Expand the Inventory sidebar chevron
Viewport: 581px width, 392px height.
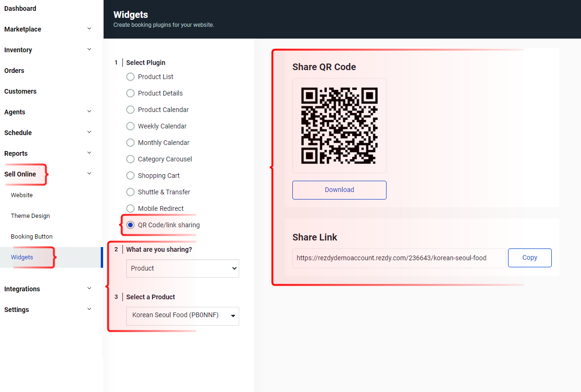[89, 49]
